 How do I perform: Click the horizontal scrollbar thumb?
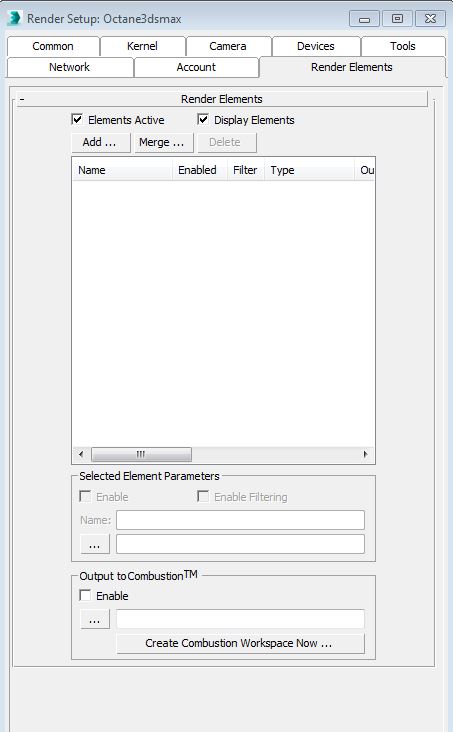click(141, 454)
